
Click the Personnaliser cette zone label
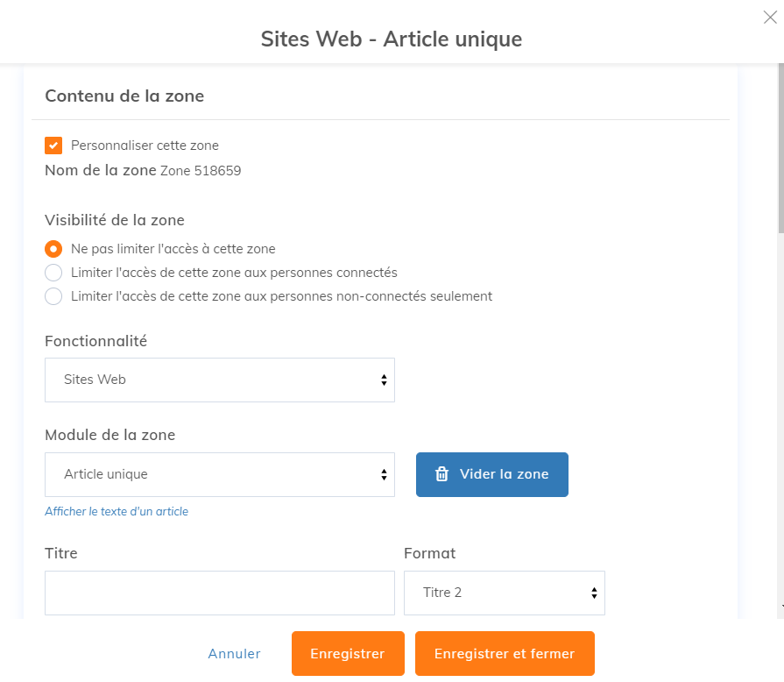click(x=145, y=146)
